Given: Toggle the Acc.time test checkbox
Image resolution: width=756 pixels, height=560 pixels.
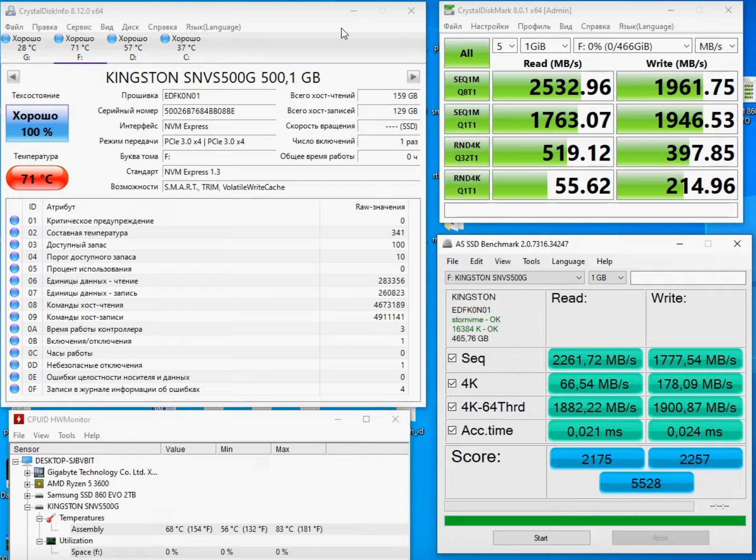Looking at the screenshot, I should [452, 430].
